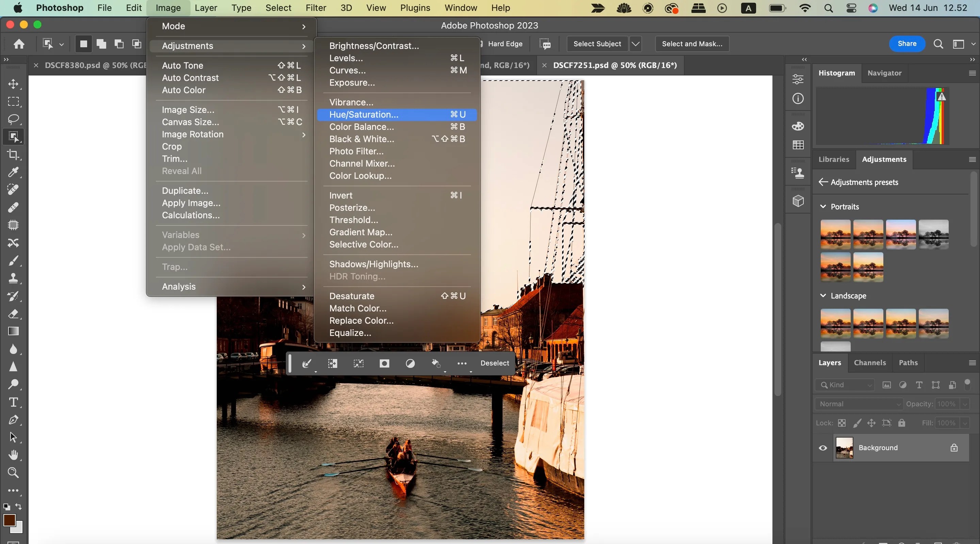Viewport: 980px width, 544px height.
Task: Open the Info panel icon
Action: [x=798, y=99]
